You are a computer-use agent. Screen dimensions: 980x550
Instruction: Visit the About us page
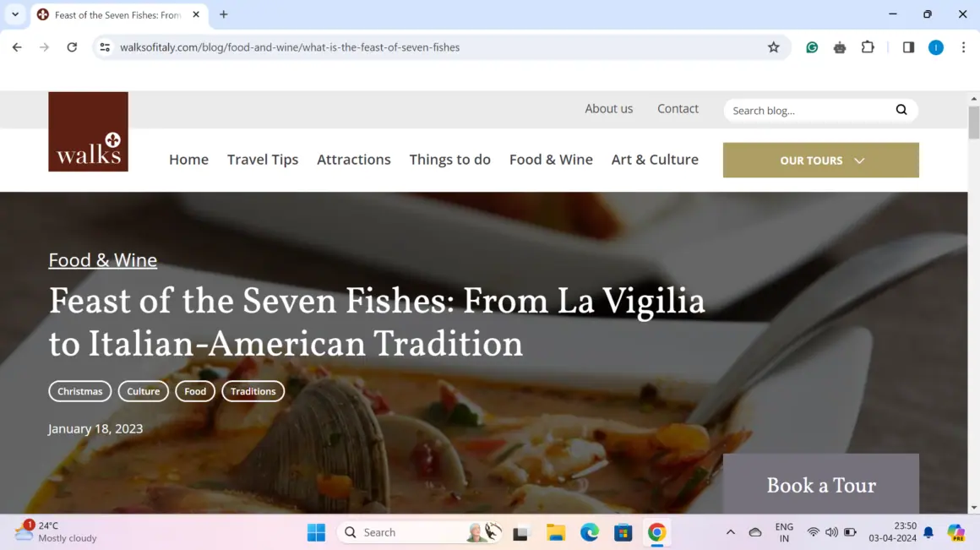[x=609, y=109]
